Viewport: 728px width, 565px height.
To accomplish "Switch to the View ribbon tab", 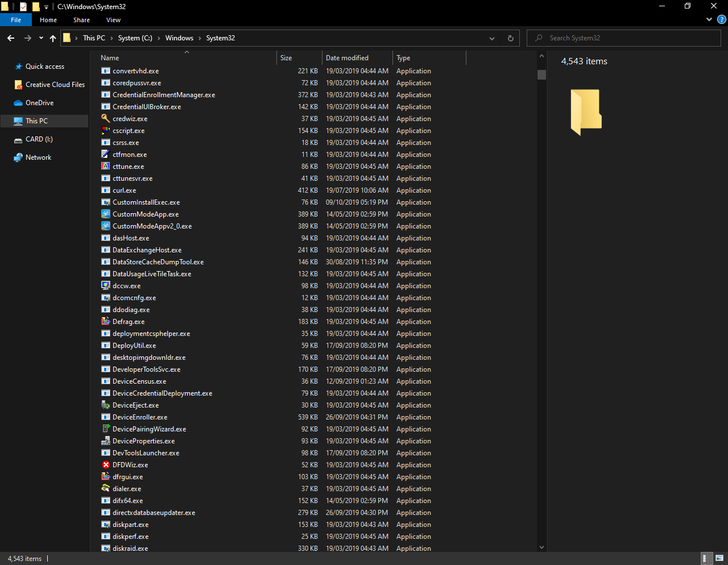I will coord(113,20).
